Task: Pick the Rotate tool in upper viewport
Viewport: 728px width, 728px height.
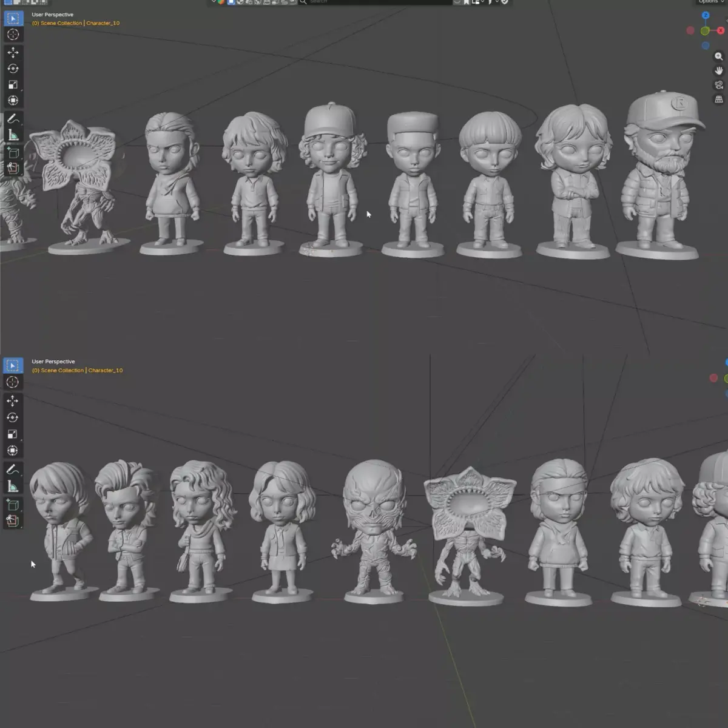Action: click(13, 69)
